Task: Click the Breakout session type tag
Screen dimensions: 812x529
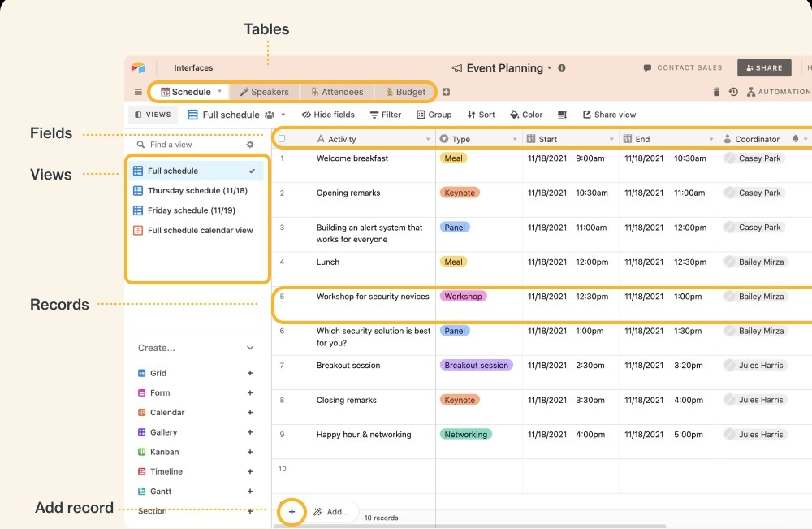Action: [476, 366]
